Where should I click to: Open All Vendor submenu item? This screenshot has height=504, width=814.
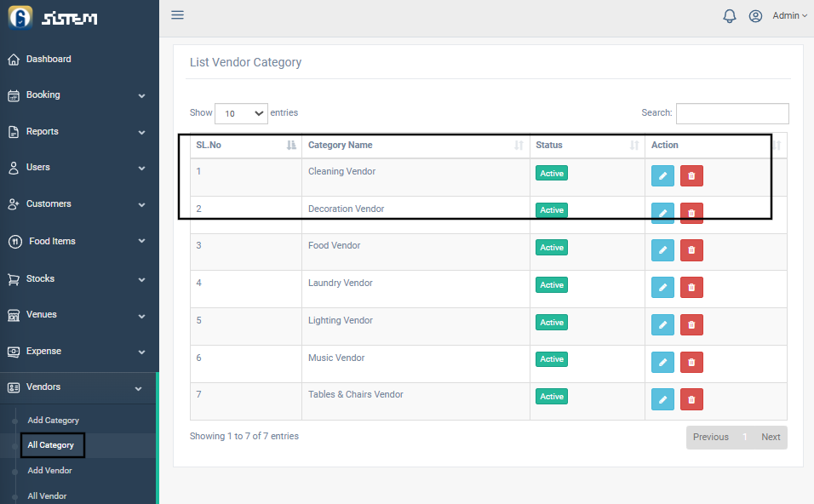click(47, 495)
